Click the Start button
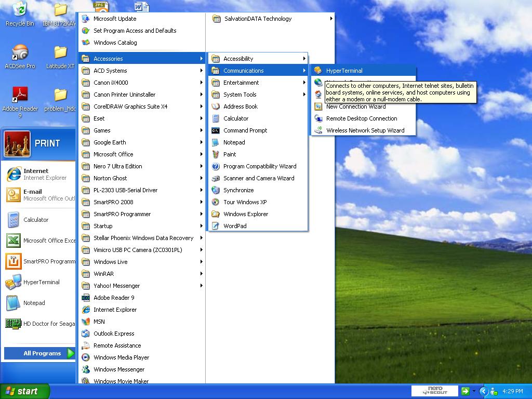Screen dimensions: 532x399 (x=24, y=391)
